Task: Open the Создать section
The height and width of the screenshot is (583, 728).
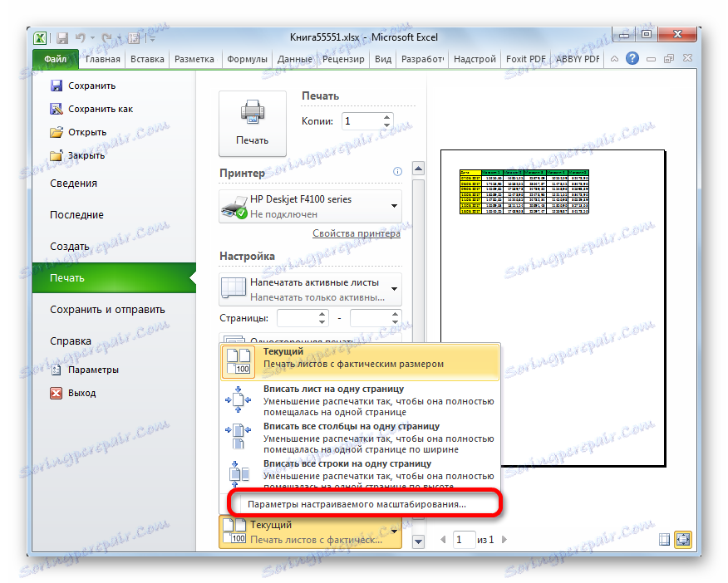Action: [x=70, y=247]
